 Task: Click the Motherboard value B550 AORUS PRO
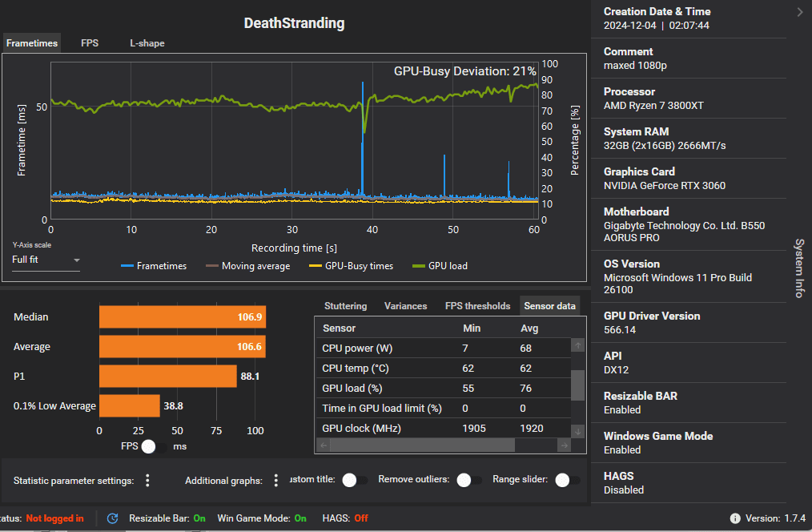click(x=684, y=232)
